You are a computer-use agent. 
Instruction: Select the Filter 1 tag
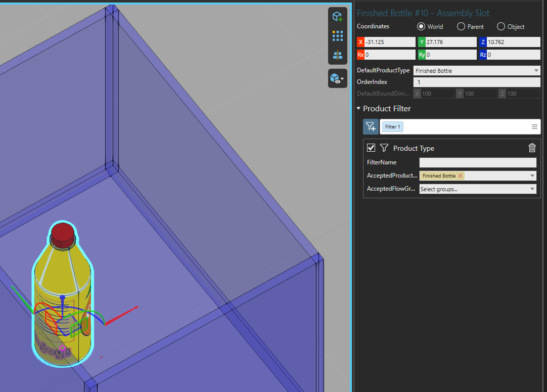coord(392,127)
